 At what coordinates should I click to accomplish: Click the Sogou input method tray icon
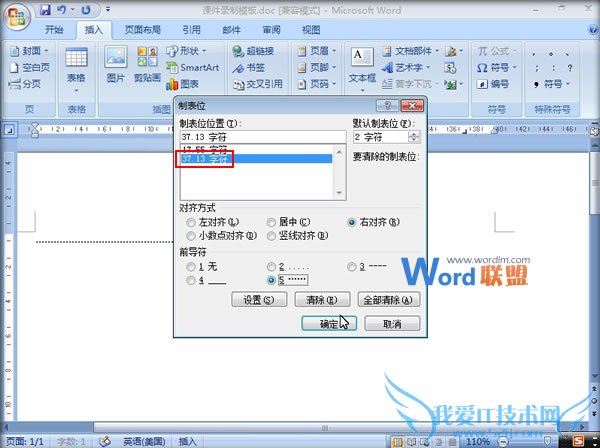pyautogui.click(x=579, y=441)
